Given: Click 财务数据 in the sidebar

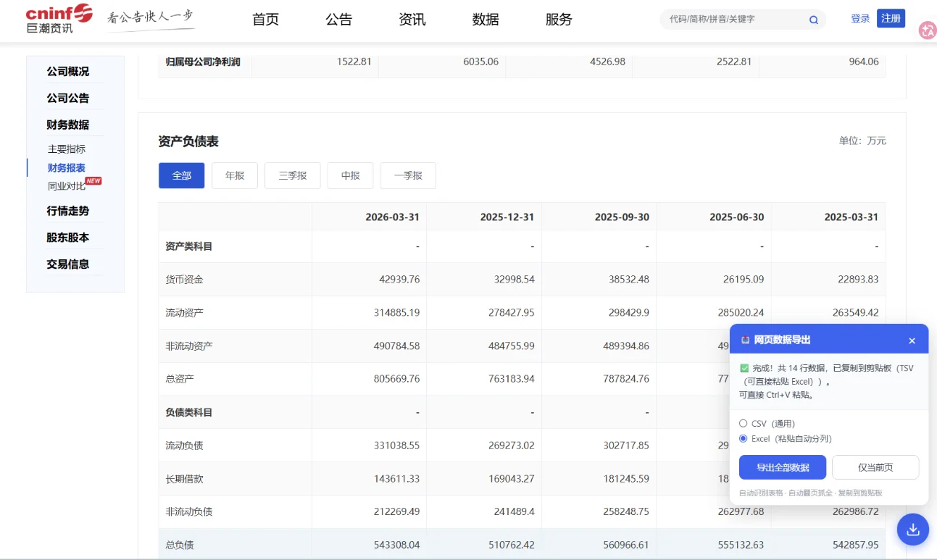Looking at the screenshot, I should tap(68, 125).
